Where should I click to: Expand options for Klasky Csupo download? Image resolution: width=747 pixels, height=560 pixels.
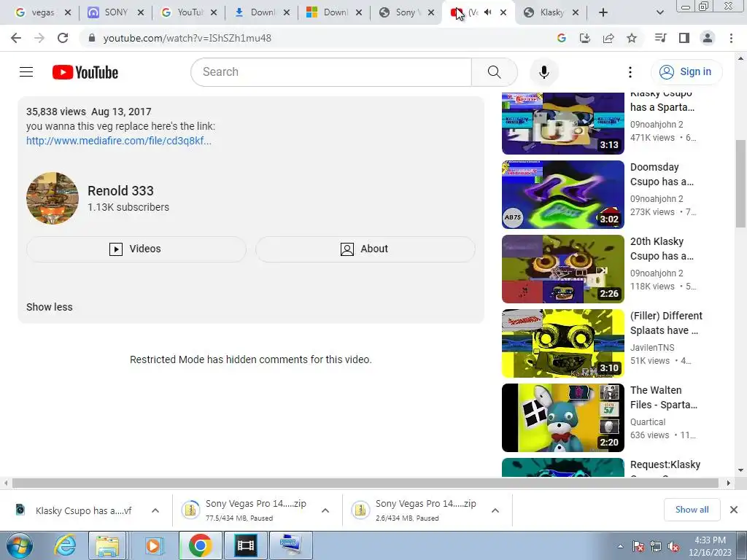coord(155,510)
